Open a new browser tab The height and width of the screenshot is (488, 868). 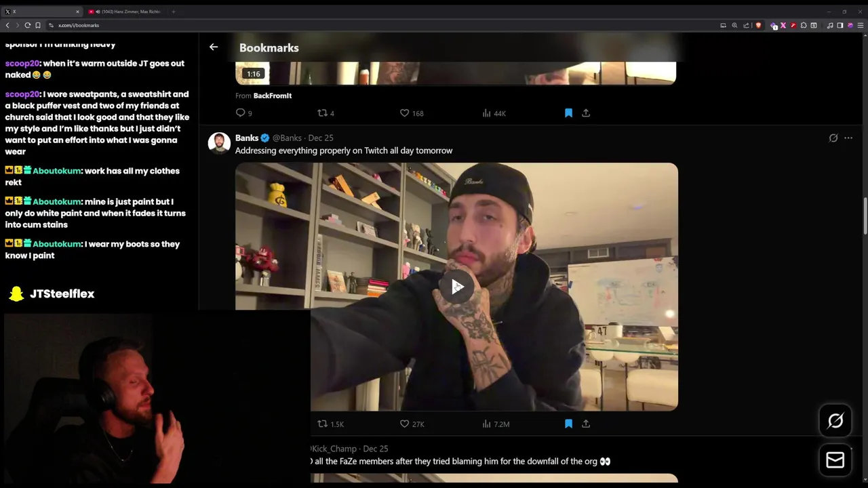point(173,12)
